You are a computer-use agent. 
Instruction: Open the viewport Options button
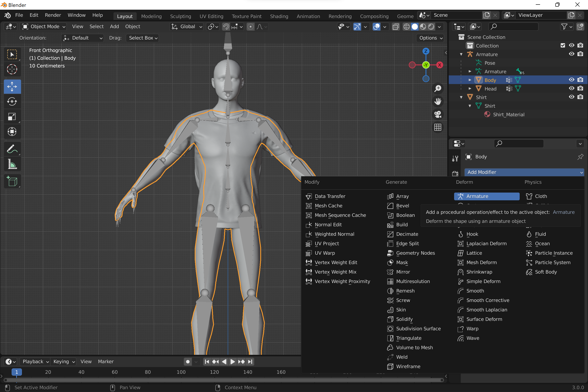pos(430,38)
